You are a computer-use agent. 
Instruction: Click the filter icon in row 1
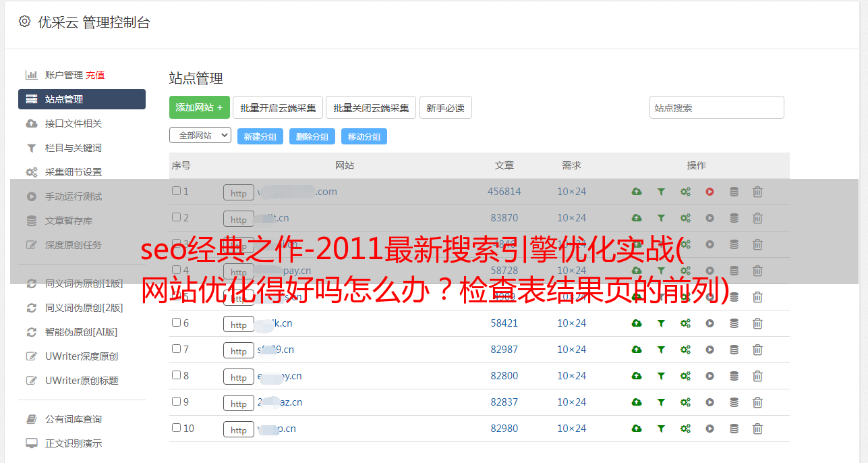pos(661,192)
